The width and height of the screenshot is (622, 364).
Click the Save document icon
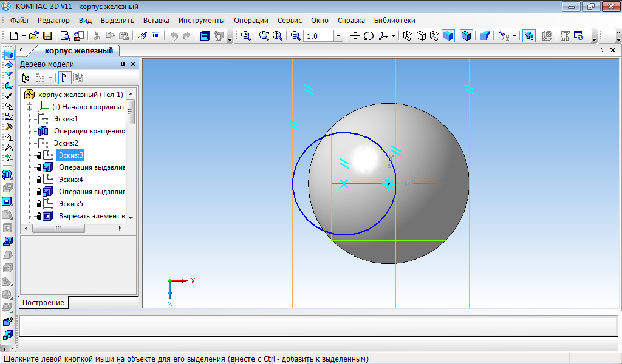coord(47,36)
